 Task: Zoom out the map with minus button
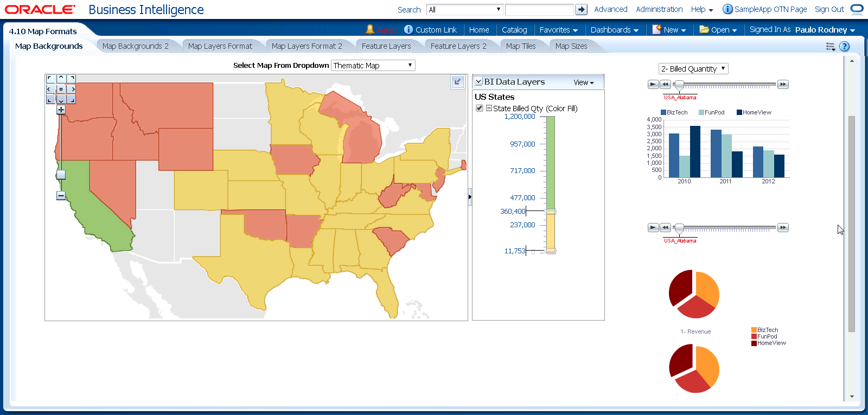point(61,195)
